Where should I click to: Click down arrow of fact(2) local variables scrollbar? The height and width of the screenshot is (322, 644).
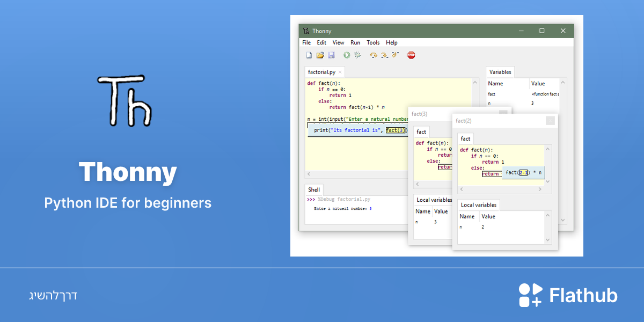click(x=548, y=239)
